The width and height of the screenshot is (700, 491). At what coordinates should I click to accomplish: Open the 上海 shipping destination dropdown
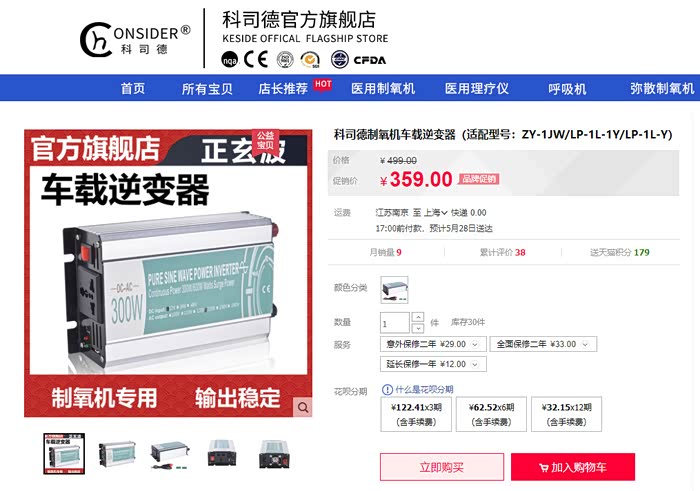coord(435,213)
